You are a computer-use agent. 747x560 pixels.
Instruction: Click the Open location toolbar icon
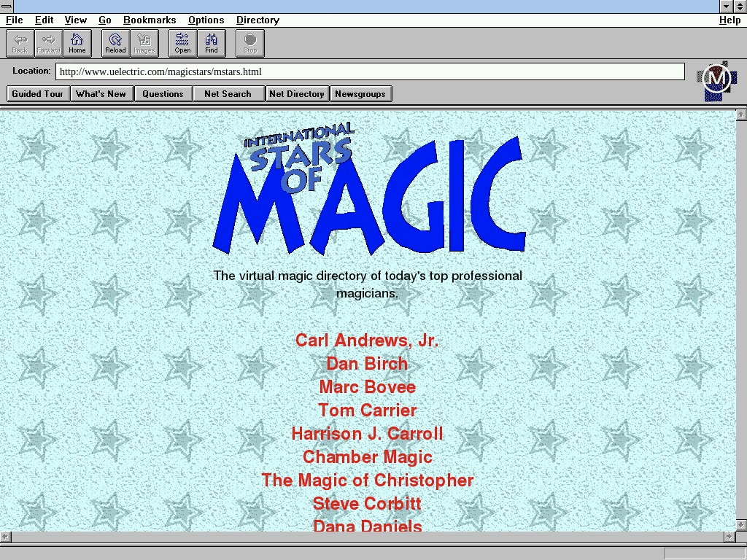(x=182, y=43)
